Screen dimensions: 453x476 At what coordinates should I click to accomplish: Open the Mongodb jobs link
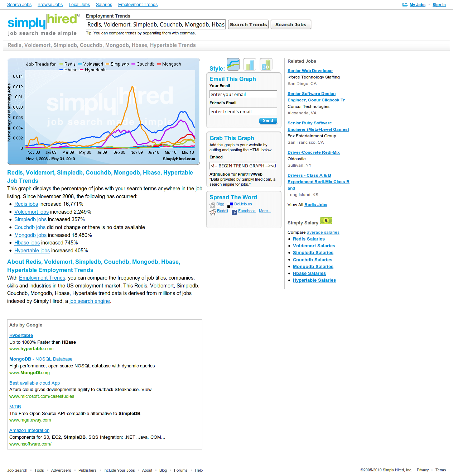(x=30, y=235)
